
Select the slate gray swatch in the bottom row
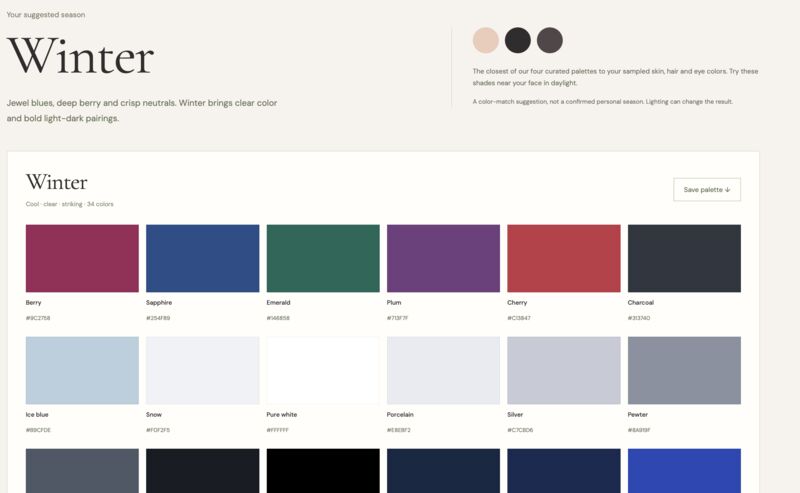click(x=82, y=471)
